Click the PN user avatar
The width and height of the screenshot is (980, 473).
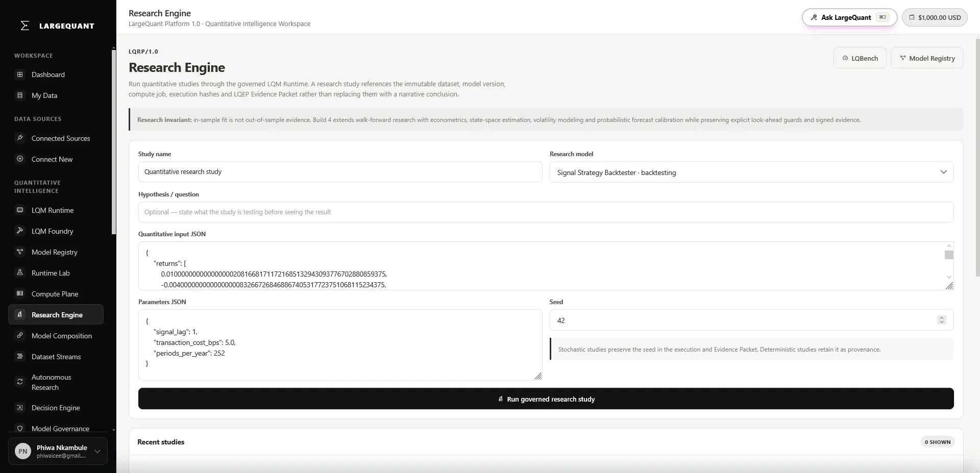(x=23, y=451)
